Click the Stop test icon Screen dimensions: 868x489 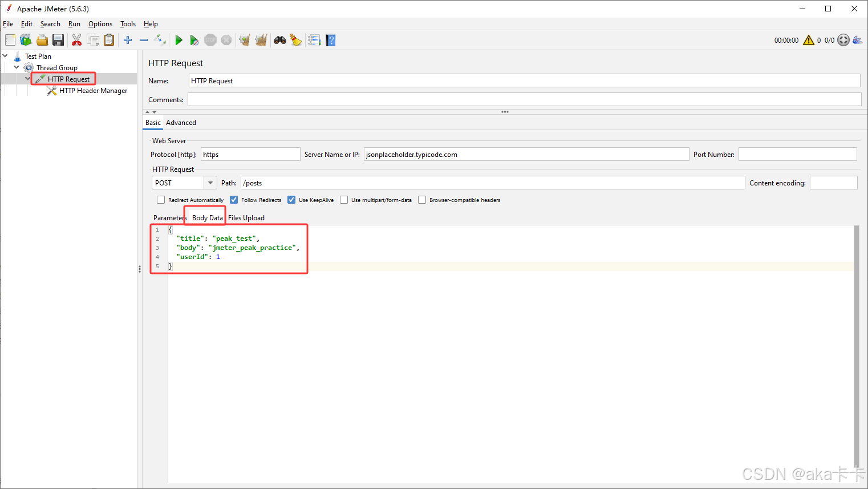point(210,40)
